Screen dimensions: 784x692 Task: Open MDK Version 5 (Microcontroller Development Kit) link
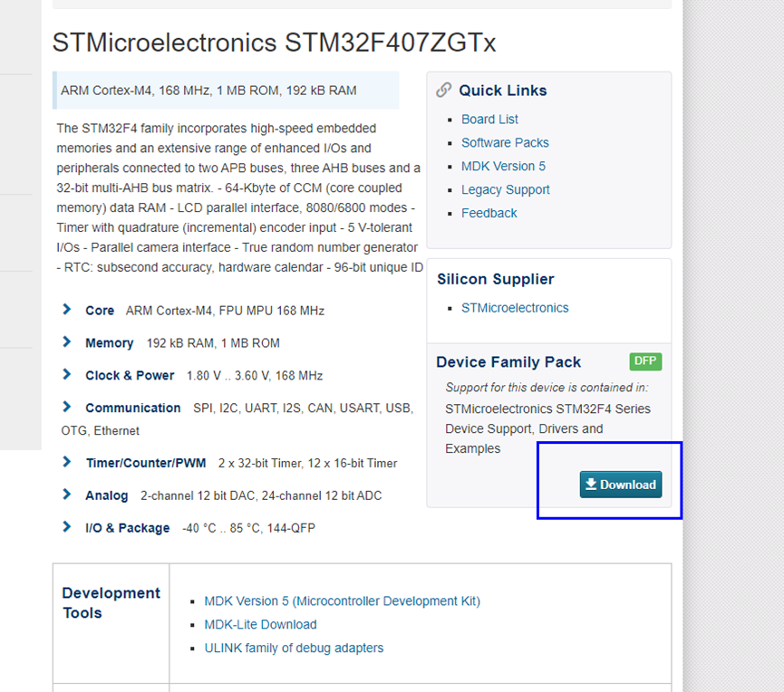342,601
